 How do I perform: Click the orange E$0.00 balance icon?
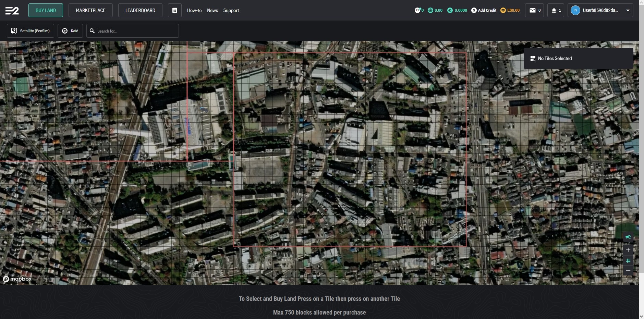coord(503,10)
